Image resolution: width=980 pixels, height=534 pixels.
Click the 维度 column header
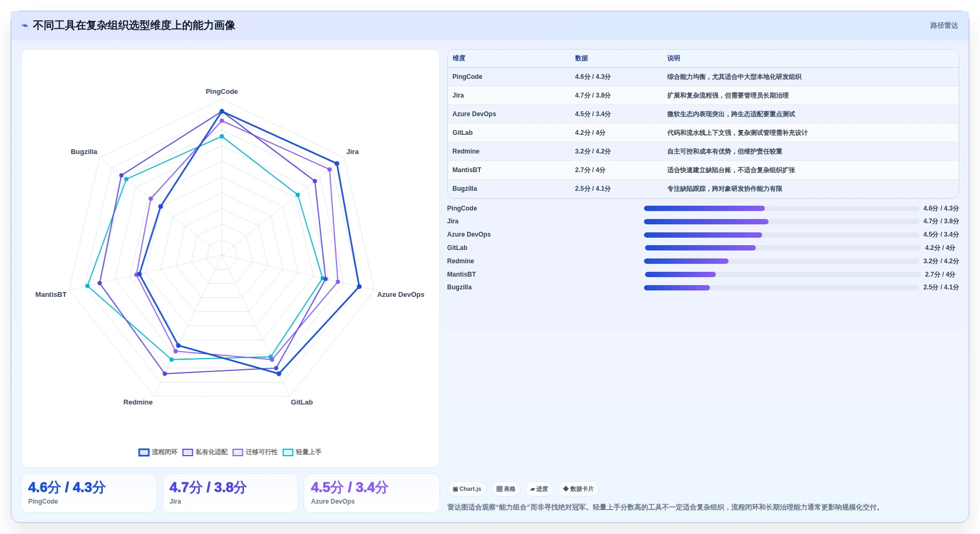coord(459,58)
